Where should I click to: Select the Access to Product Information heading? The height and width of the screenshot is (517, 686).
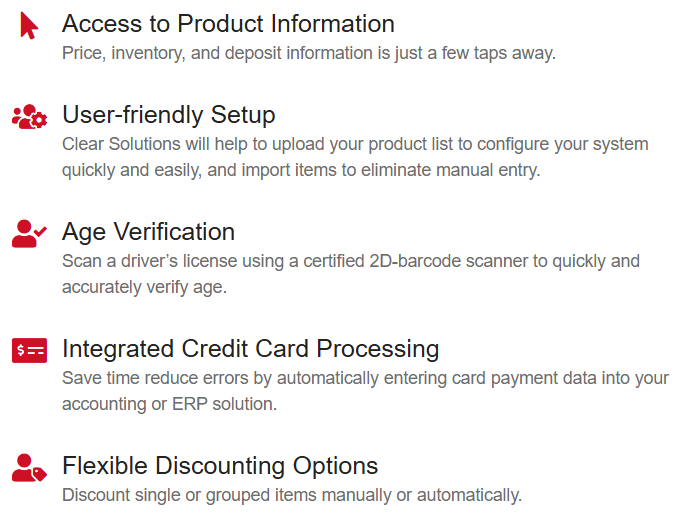coord(228,23)
